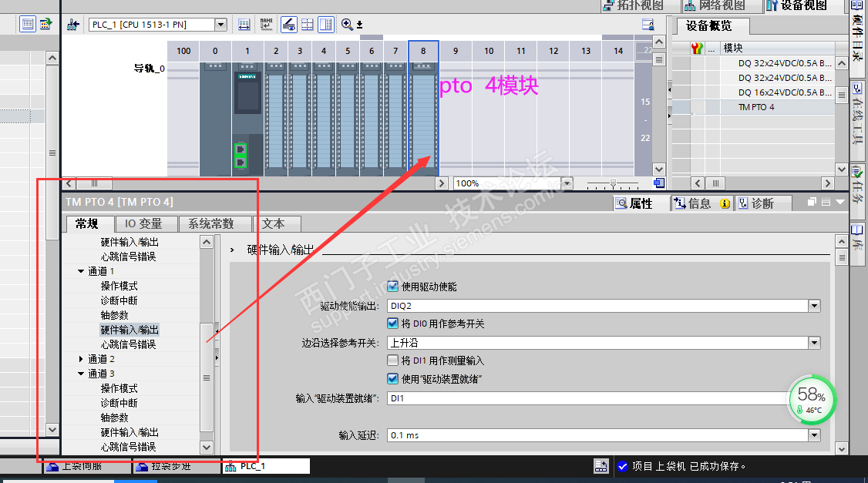Select 操作模式 under 通道 1

119,286
